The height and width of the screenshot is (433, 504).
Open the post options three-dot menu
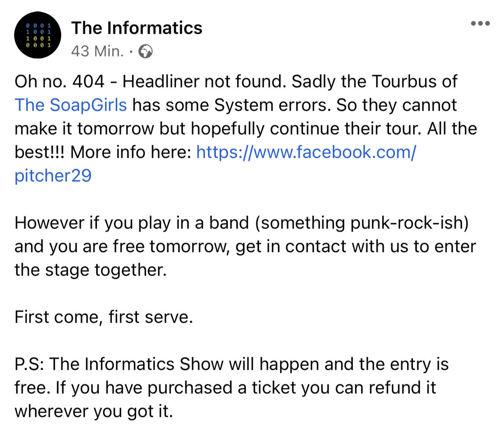pos(480,23)
